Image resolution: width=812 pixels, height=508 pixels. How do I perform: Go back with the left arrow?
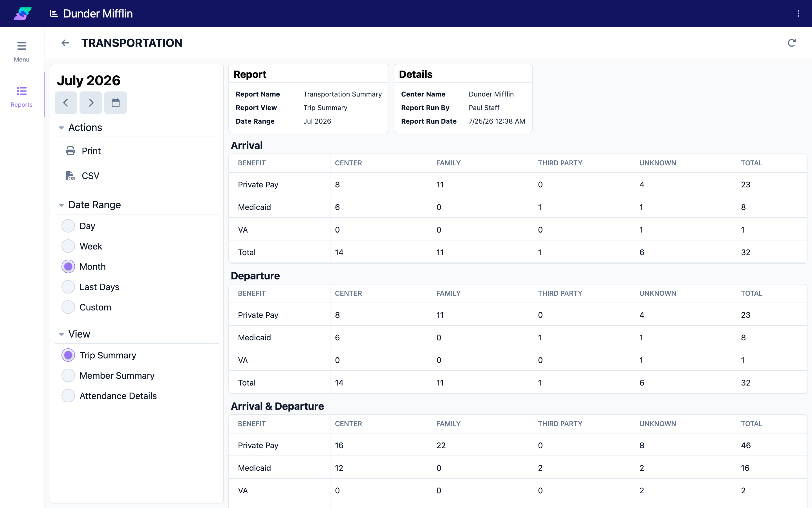tap(65, 43)
